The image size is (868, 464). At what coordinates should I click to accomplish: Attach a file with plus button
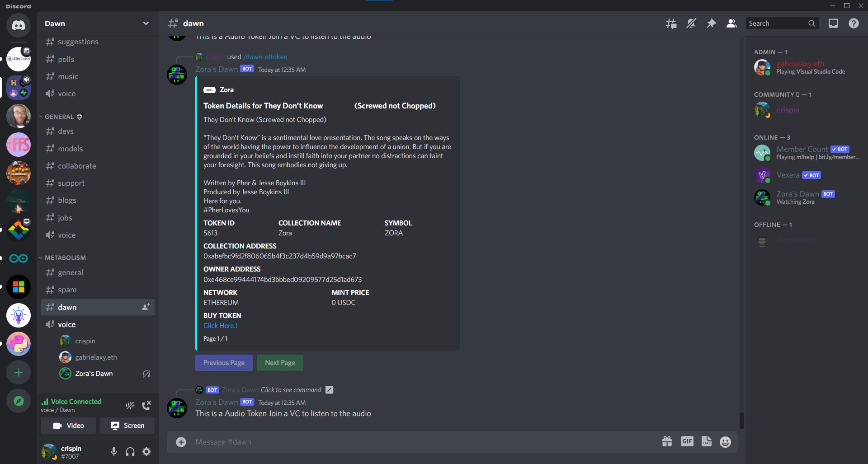181,442
